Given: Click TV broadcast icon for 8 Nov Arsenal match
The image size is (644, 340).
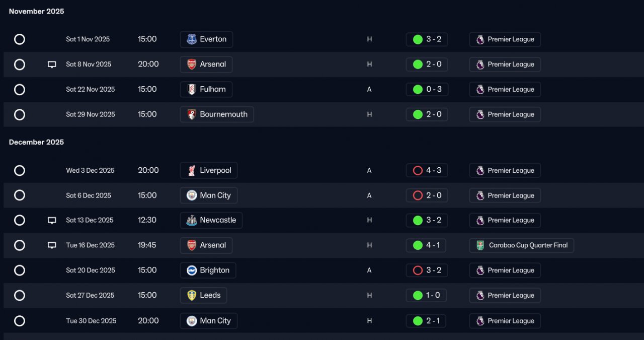Looking at the screenshot, I should coord(52,64).
